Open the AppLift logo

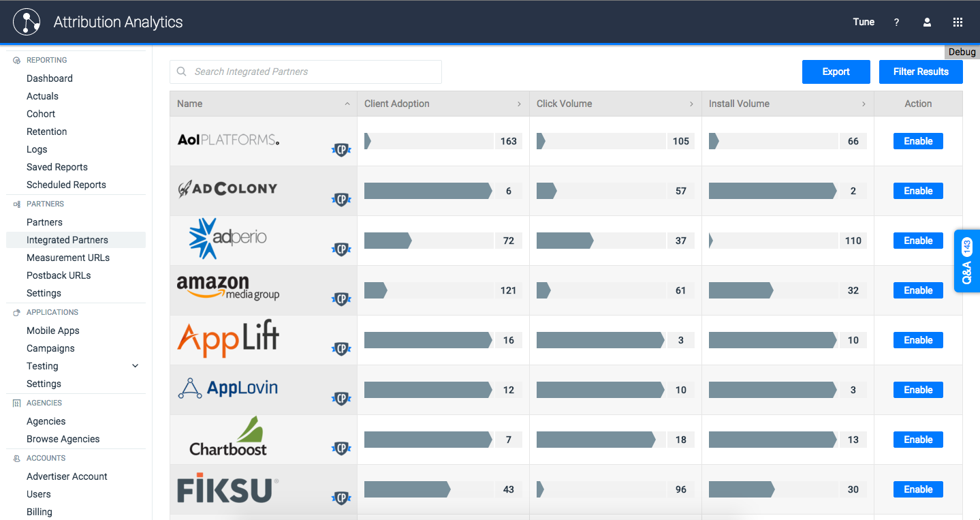point(228,339)
